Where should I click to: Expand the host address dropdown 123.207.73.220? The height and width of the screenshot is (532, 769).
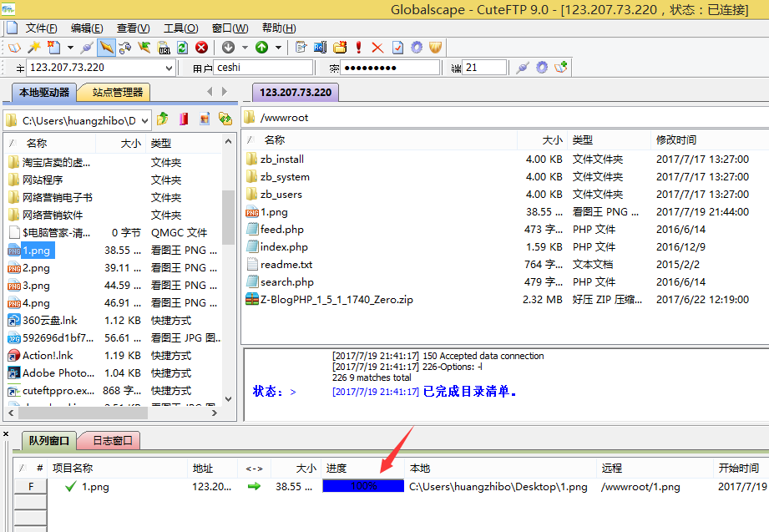click(169, 68)
